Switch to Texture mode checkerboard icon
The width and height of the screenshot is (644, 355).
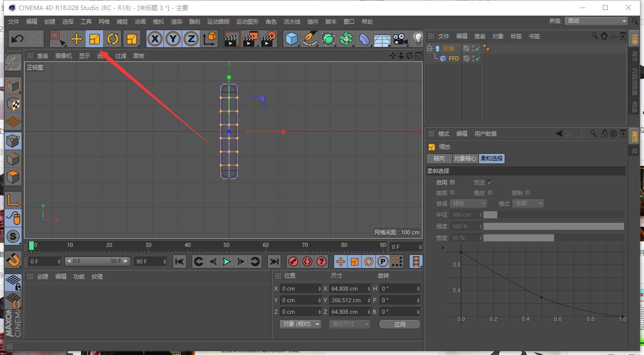click(x=13, y=104)
